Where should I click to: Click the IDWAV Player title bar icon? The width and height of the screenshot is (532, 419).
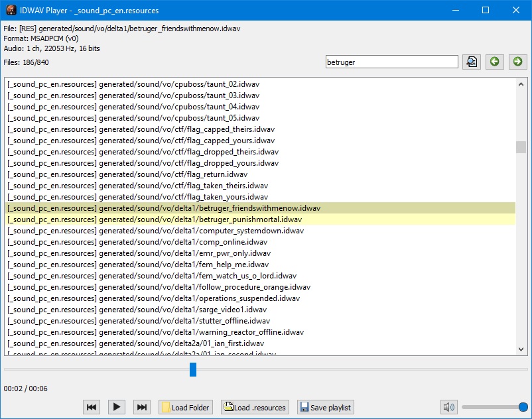click(11, 11)
